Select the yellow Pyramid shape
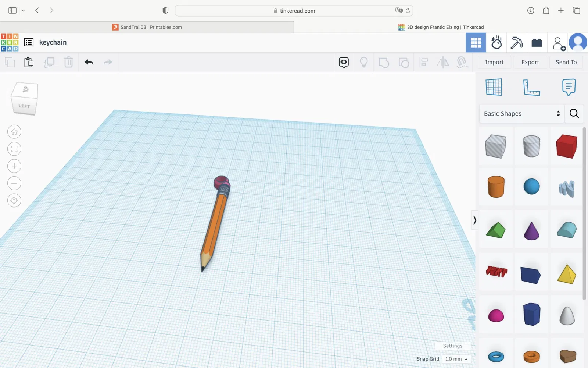Viewport: 588px width, 368px height. point(567,274)
